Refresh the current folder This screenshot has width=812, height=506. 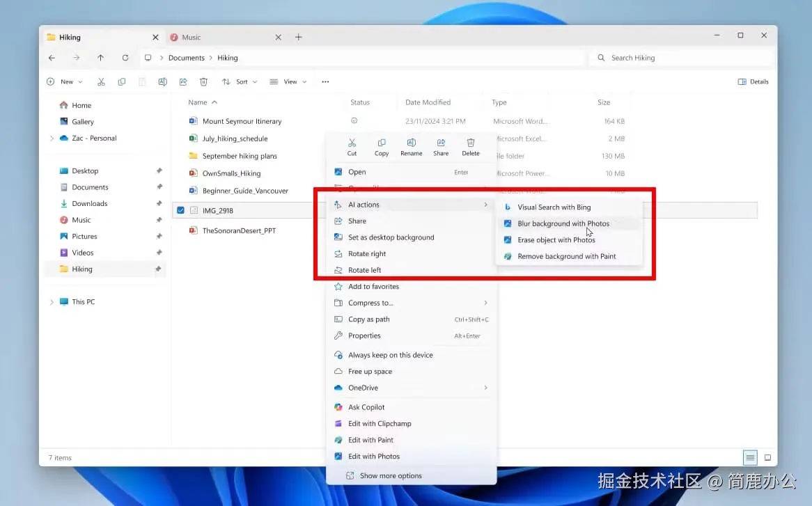click(125, 58)
